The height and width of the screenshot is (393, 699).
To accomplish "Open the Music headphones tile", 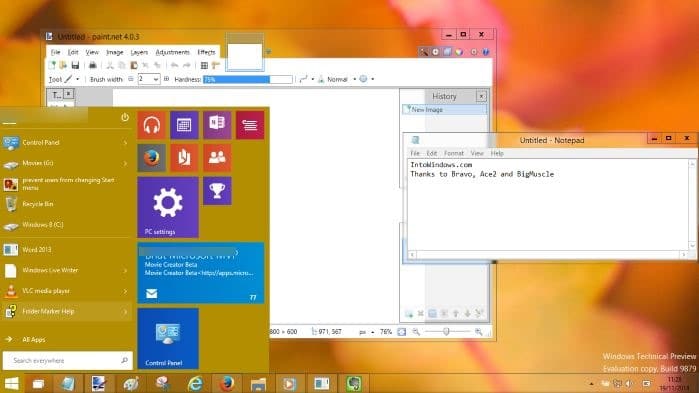I will (x=152, y=125).
